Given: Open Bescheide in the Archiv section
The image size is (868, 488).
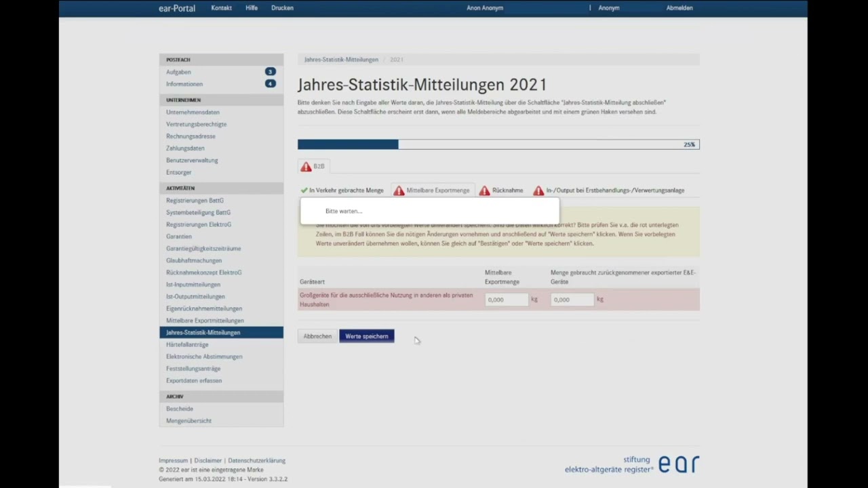Looking at the screenshot, I should coord(180,409).
